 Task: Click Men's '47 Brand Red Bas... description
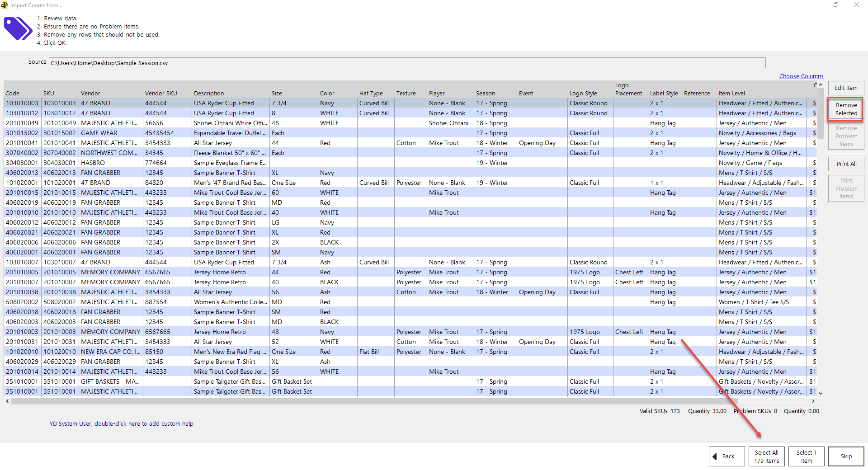(231, 183)
